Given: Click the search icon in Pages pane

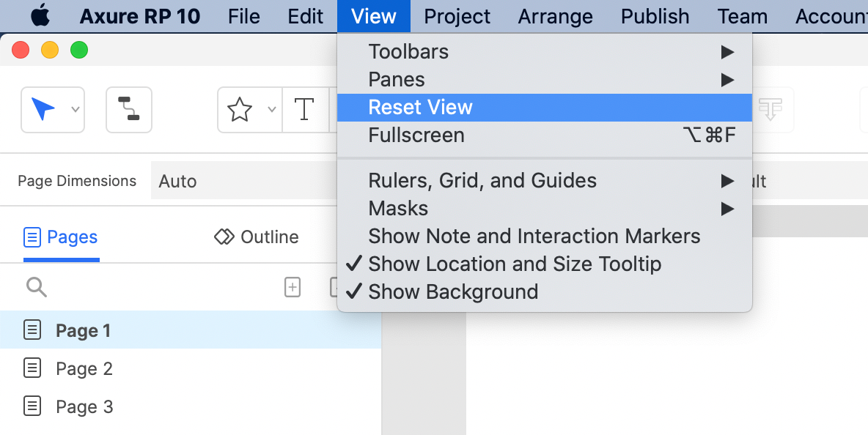Looking at the screenshot, I should (x=36, y=287).
